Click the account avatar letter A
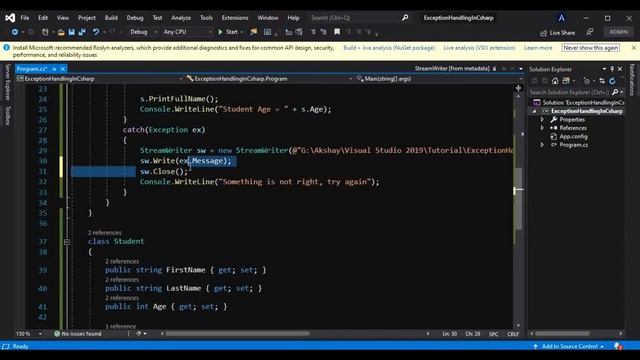Screen dimensions: 640x360 561,18
